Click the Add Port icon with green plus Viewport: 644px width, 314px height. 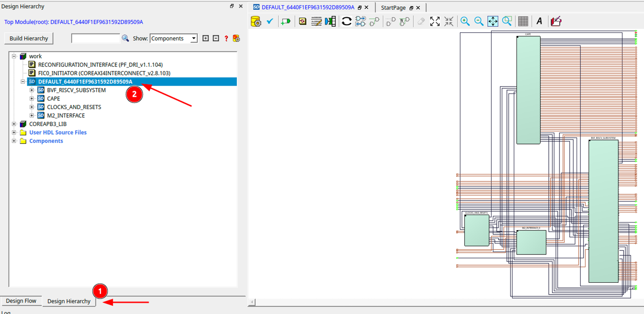[285, 22]
